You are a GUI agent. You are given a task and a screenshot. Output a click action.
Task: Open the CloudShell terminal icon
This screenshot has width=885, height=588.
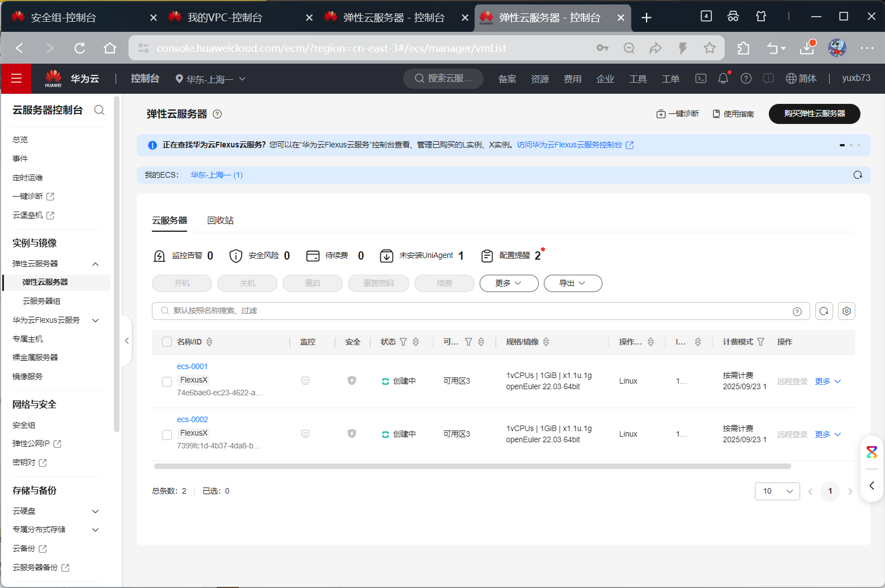701,79
